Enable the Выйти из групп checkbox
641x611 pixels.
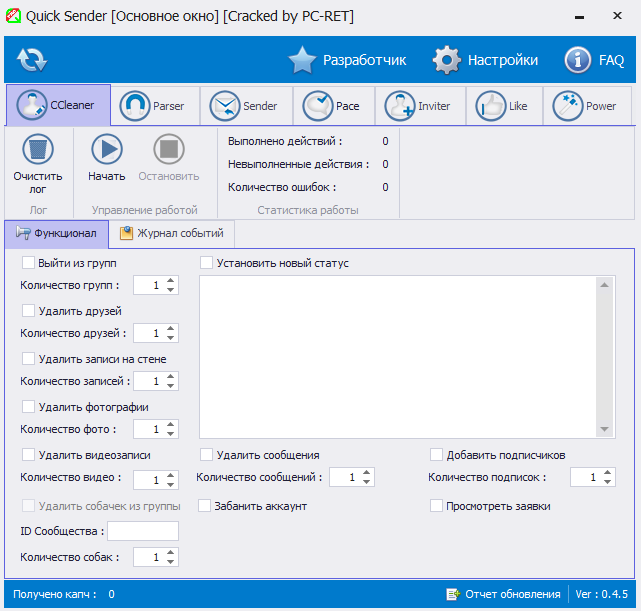pos(28,263)
